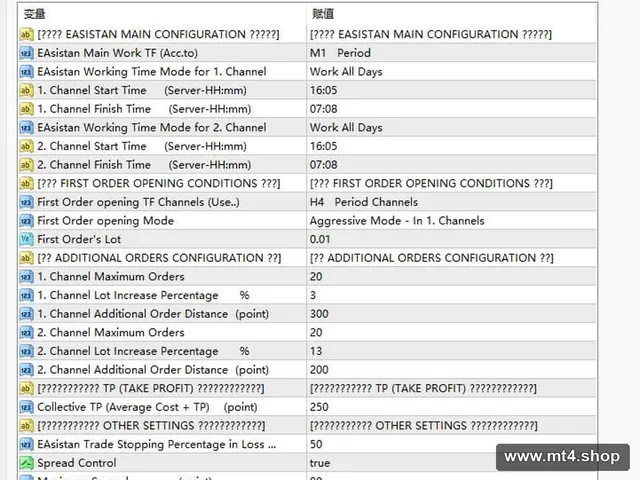
Task: Click icon beside 2. Channel Maximum Orders
Action: pyautogui.click(x=26, y=333)
